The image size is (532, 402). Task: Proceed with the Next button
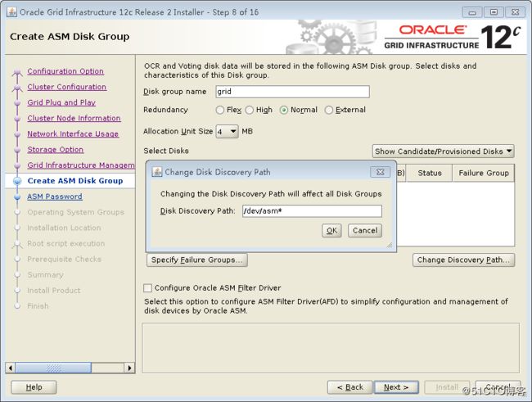[x=396, y=387]
